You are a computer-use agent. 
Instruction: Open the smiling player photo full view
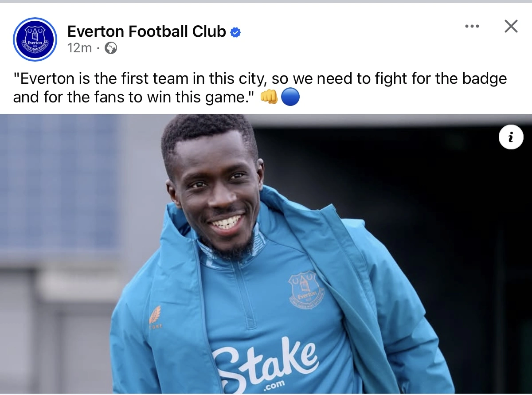pos(266,254)
